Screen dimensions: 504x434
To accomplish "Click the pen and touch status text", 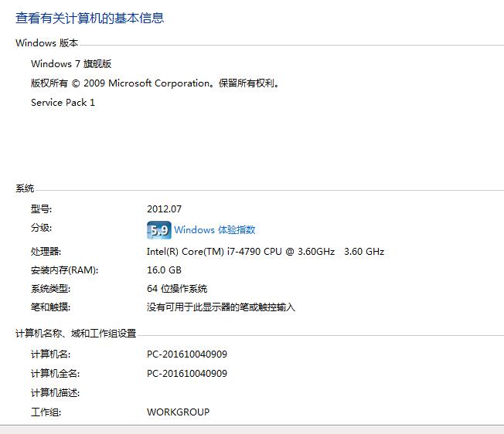I will tap(221, 307).
